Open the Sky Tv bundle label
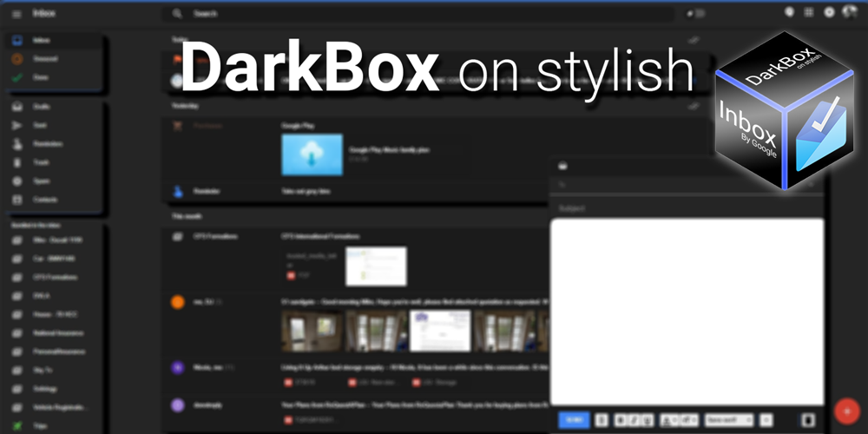Screen dimensions: 868x434 54,370
